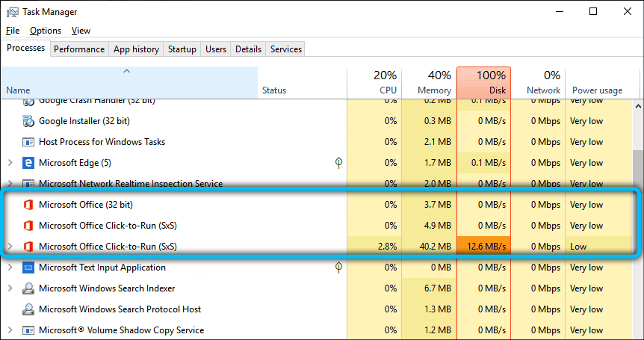Click the leaf status icon on Microsoft Edge row
The width and height of the screenshot is (644, 340).
pos(339,162)
